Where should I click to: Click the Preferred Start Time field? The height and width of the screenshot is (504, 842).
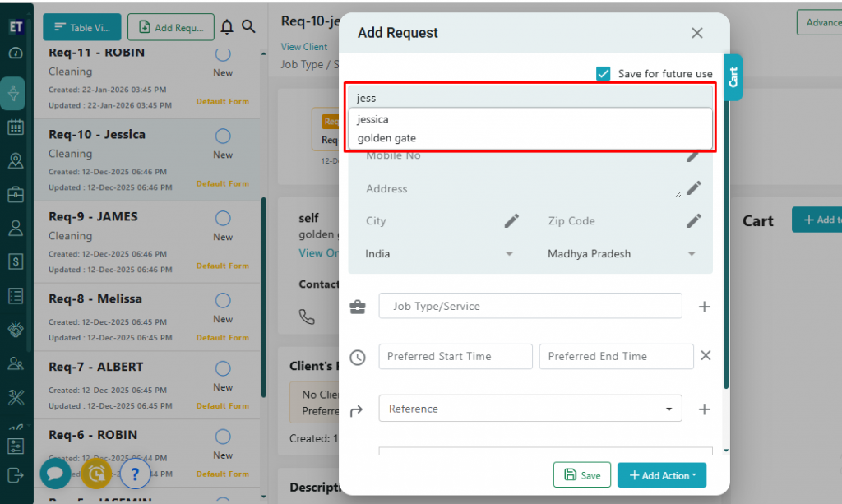(x=456, y=356)
